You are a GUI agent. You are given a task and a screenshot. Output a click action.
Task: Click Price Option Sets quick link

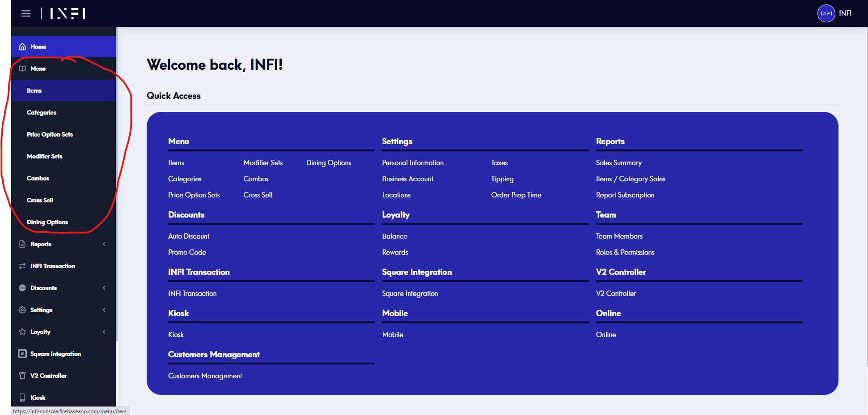(194, 195)
